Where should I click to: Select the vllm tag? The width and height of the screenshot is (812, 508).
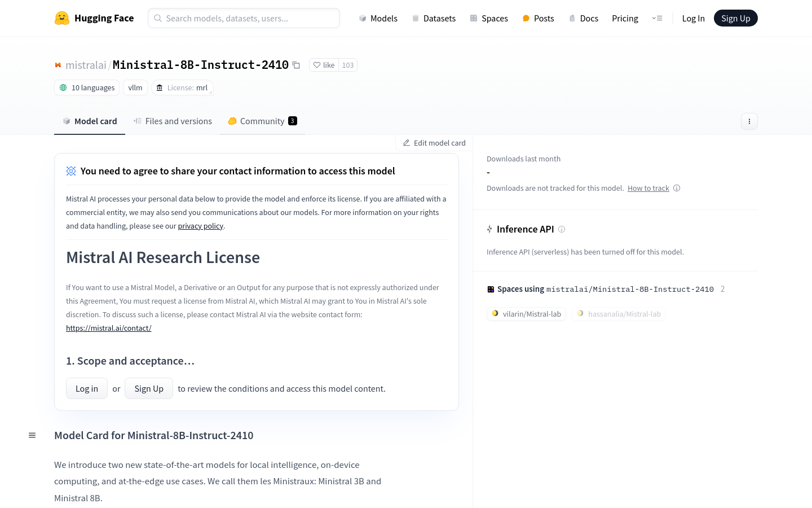[x=135, y=87]
